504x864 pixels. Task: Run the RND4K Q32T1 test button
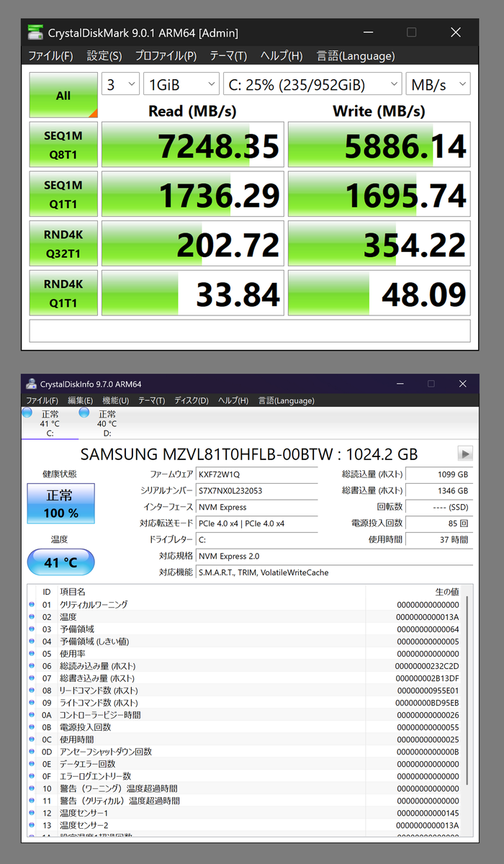(x=63, y=243)
